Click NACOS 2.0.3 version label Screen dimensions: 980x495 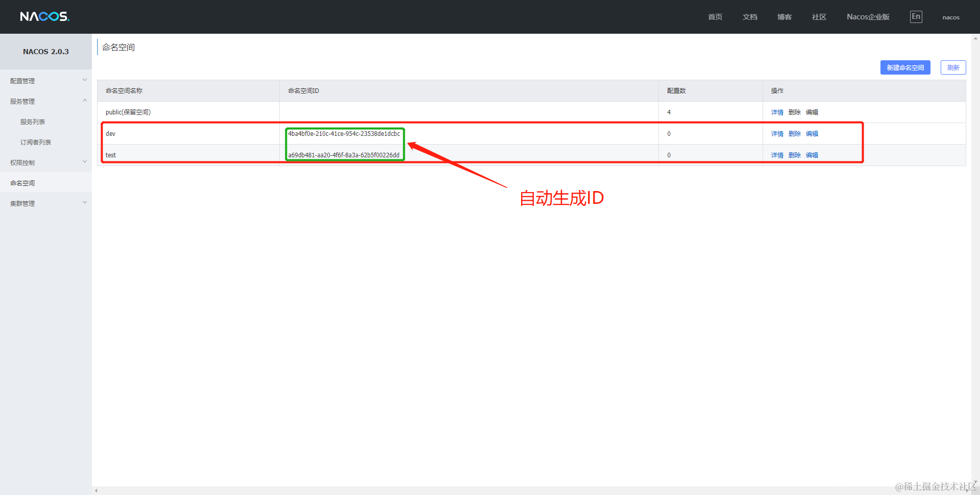[x=46, y=52]
